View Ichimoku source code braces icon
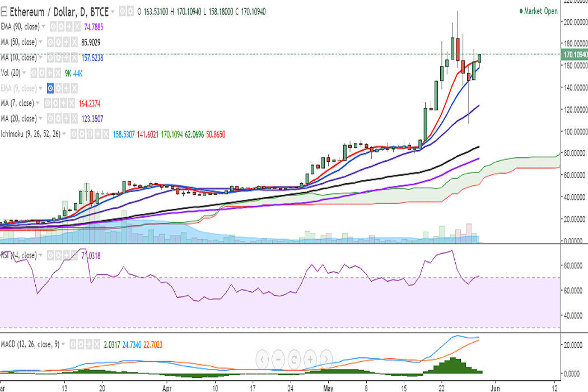588x392 pixels. (x=90, y=134)
